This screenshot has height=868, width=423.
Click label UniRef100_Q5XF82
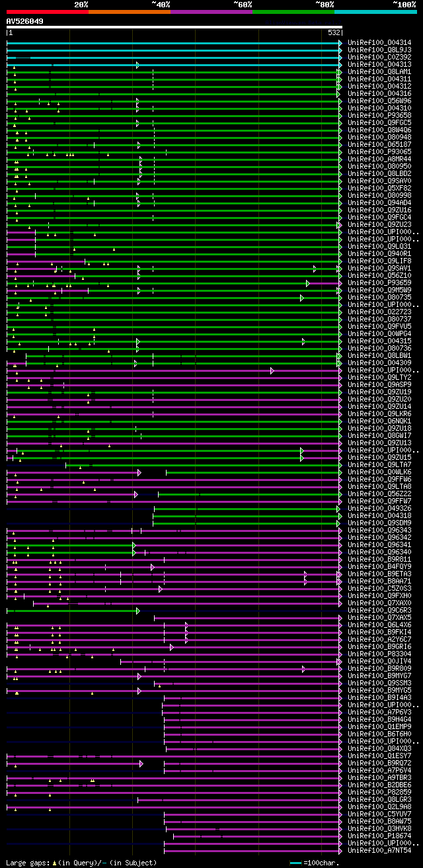pos(379,189)
